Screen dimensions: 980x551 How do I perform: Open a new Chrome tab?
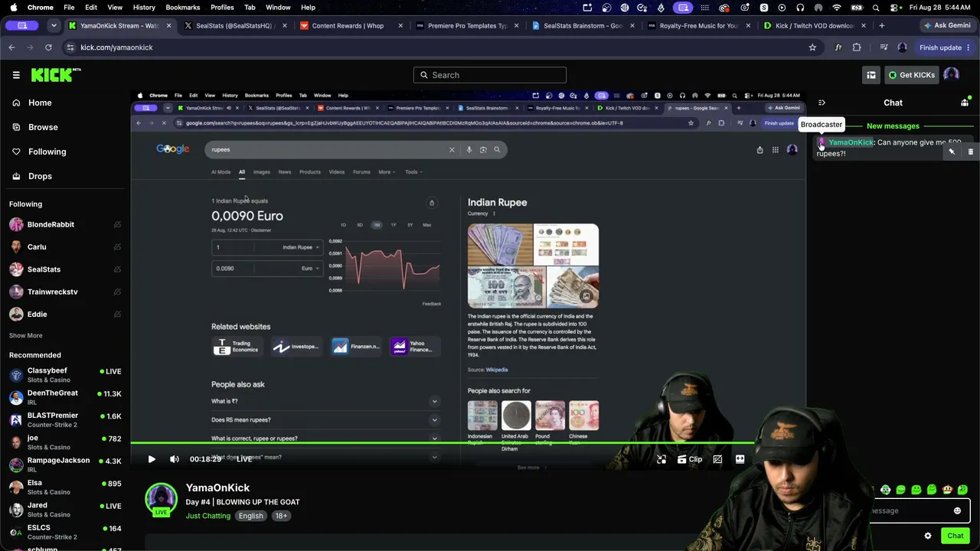click(882, 25)
